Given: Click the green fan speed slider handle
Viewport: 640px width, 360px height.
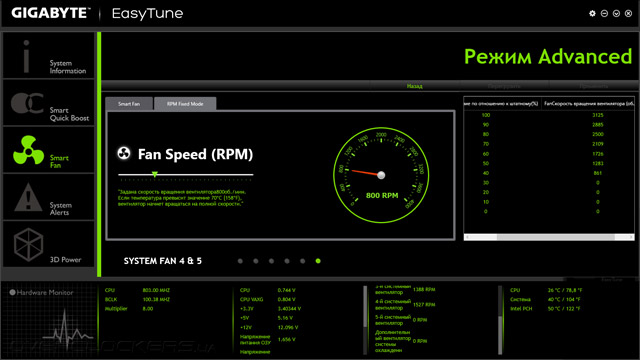Looking at the screenshot, I should (x=155, y=174).
